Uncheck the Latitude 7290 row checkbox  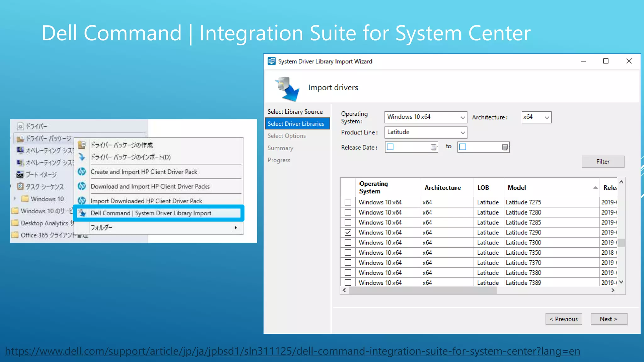(x=348, y=232)
